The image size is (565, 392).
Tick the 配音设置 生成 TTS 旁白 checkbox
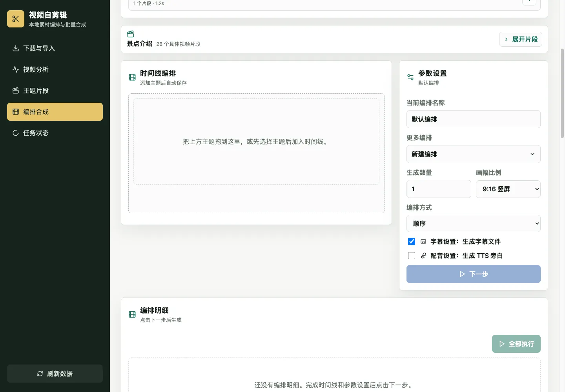click(x=412, y=256)
